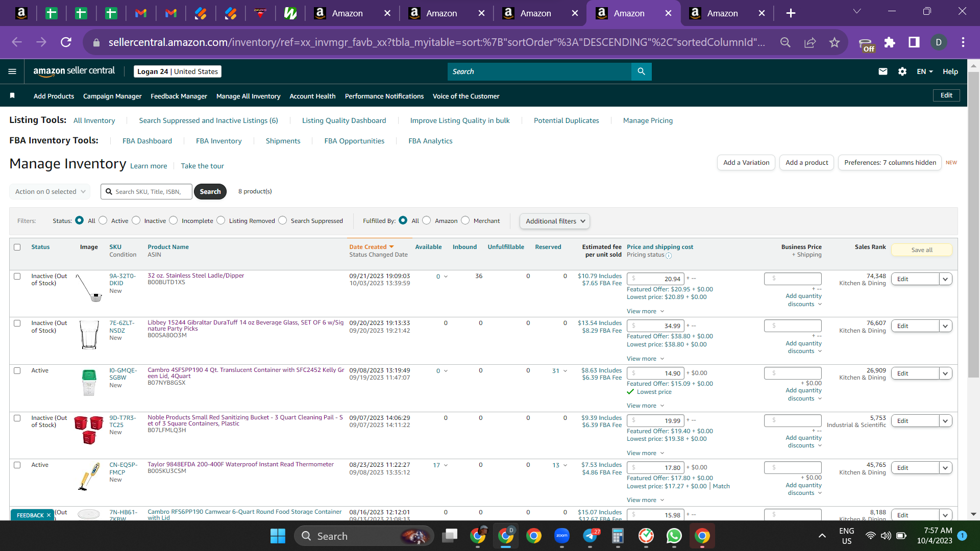The image size is (980, 551).
Task: Click the Ladle/Dipper price field 20.94
Action: coord(655,279)
